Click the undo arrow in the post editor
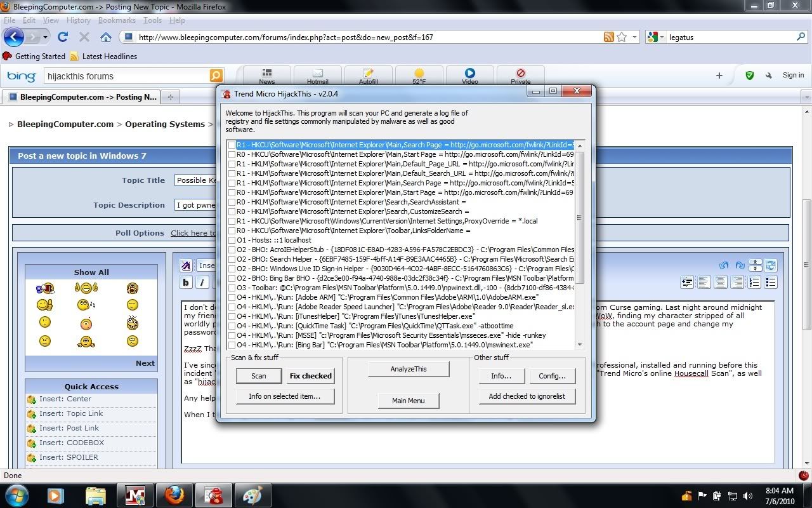This screenshot has width=812, height=508. pos(724,265)
